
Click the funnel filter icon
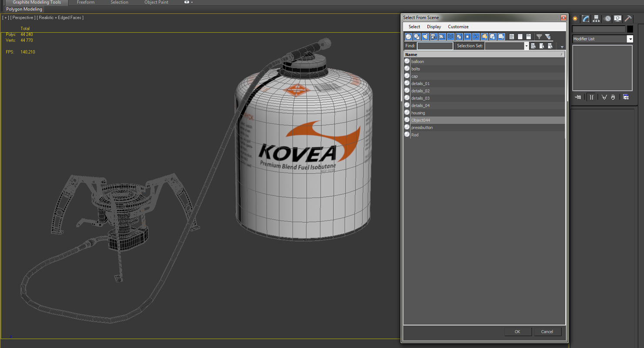pyautogui.click(x=539, y=37)
